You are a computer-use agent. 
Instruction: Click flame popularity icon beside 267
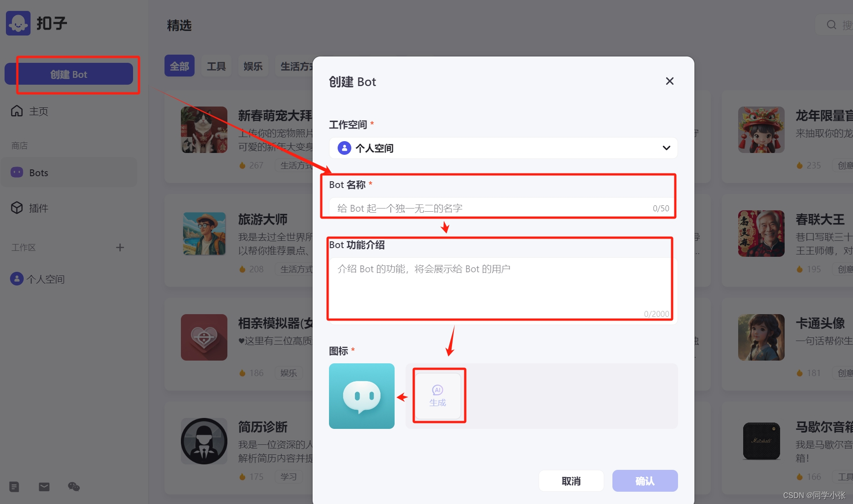(x=242, y=165)
